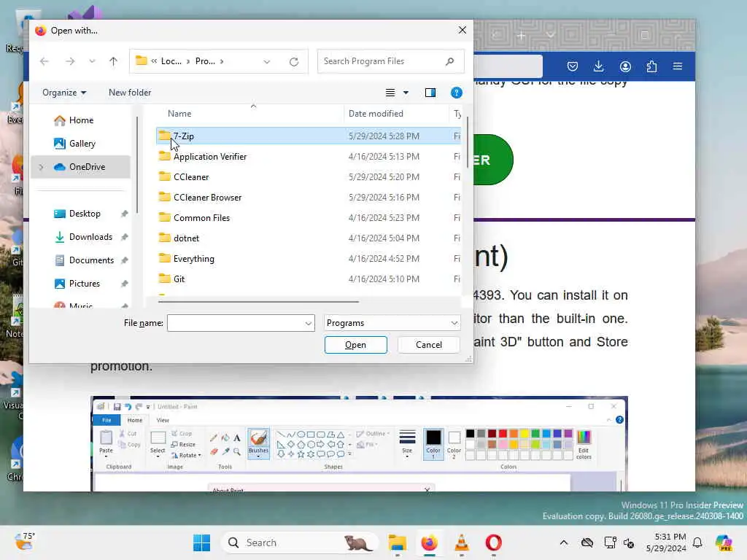The height and width of the screenshot is (560, 747).
Task: Click the Open button
Action: [x=356, y=345]
